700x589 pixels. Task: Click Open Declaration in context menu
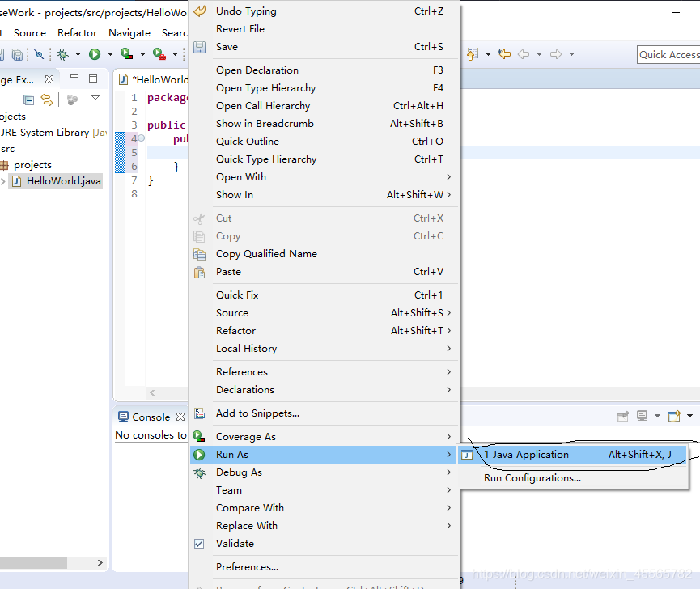point(325,70)
